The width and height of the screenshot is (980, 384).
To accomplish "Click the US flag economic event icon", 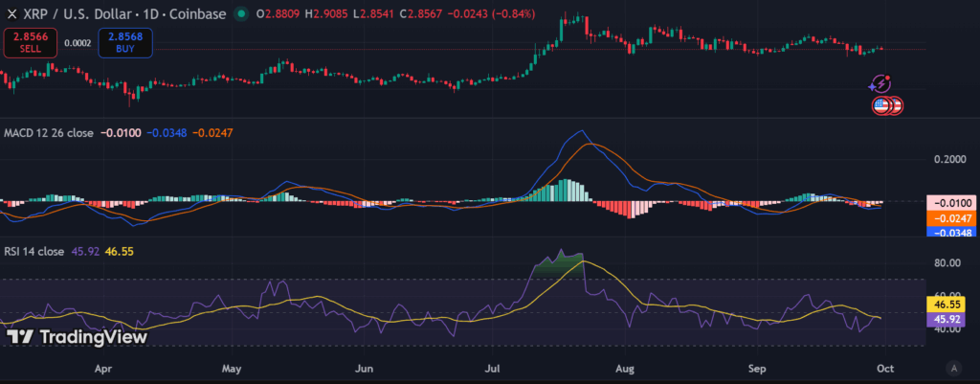I will 881,105.
